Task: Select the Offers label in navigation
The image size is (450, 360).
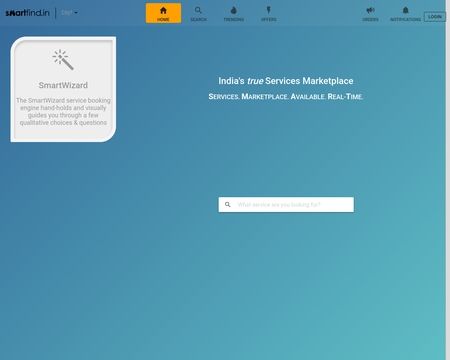Action: (x=269, y=20)
